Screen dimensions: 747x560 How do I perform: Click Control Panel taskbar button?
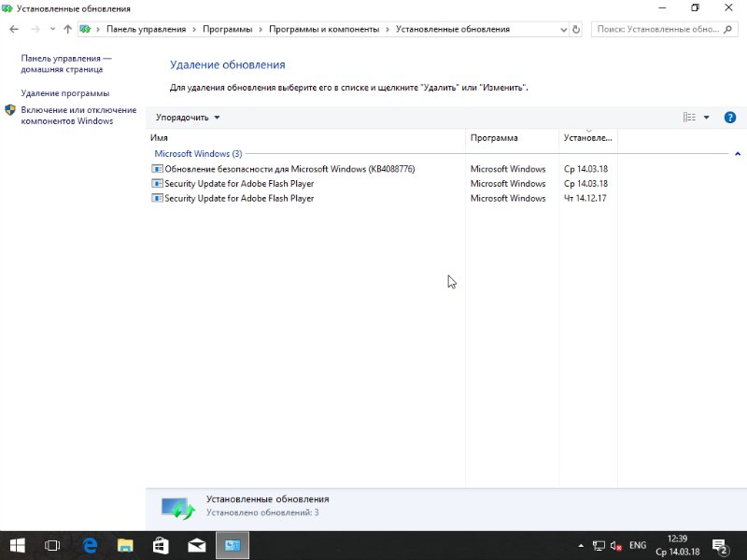[233, 545]
